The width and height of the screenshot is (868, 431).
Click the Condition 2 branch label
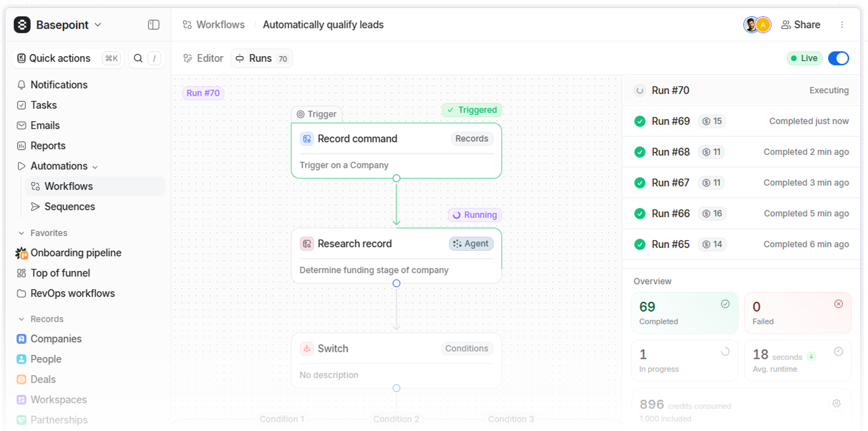[396, 419]
